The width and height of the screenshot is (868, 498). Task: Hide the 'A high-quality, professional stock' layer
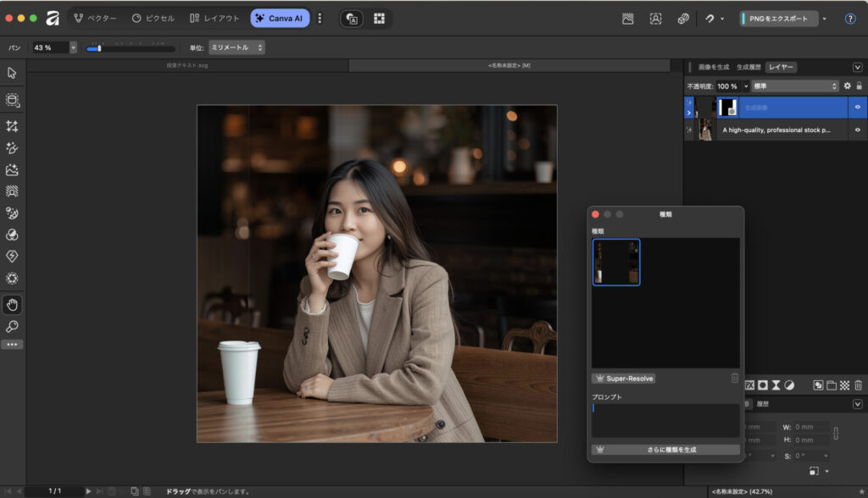tap(858, 130)
